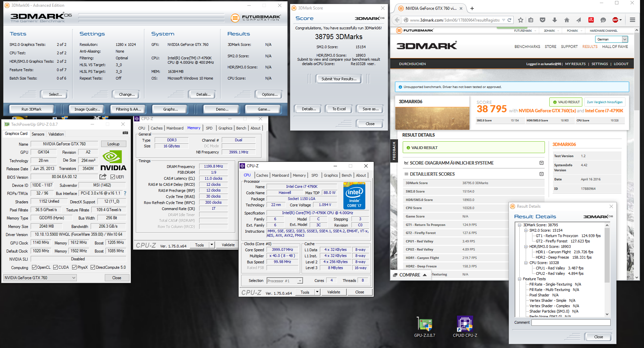Click Zum Vergleich hinzufügen button
Image resolution: width=644 pixels, height=348 pixels.
(x=605, y=102)
